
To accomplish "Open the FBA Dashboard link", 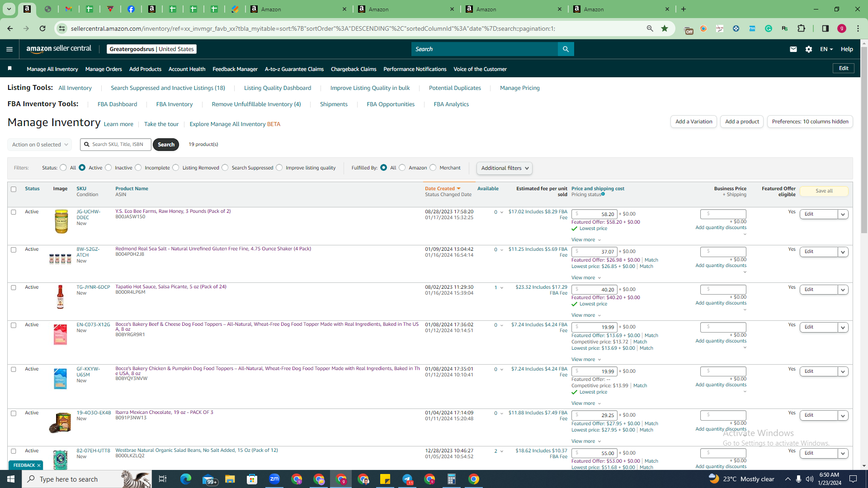I will pyautogui.click(x=117, y=104).
